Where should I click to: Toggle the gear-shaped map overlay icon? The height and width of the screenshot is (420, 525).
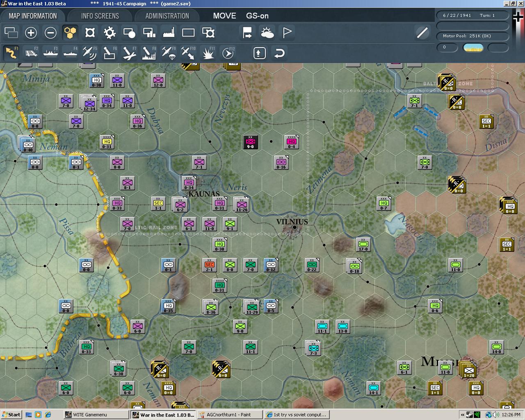point(110,32)
